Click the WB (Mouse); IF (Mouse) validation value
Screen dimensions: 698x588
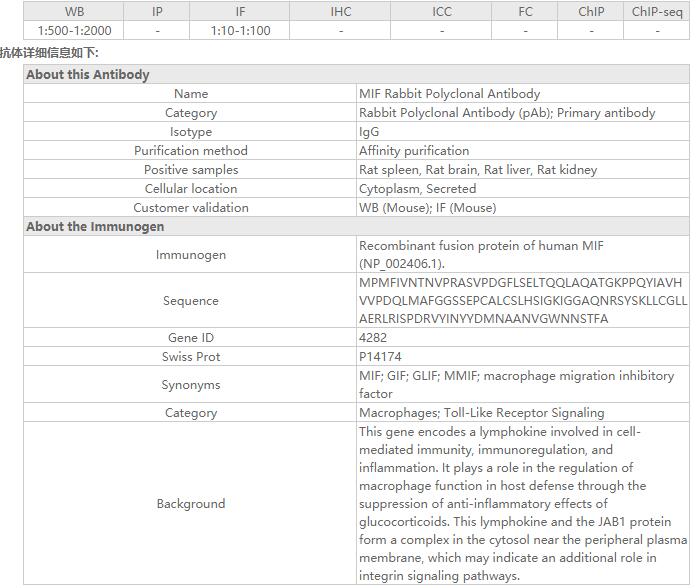pos(427,208)
